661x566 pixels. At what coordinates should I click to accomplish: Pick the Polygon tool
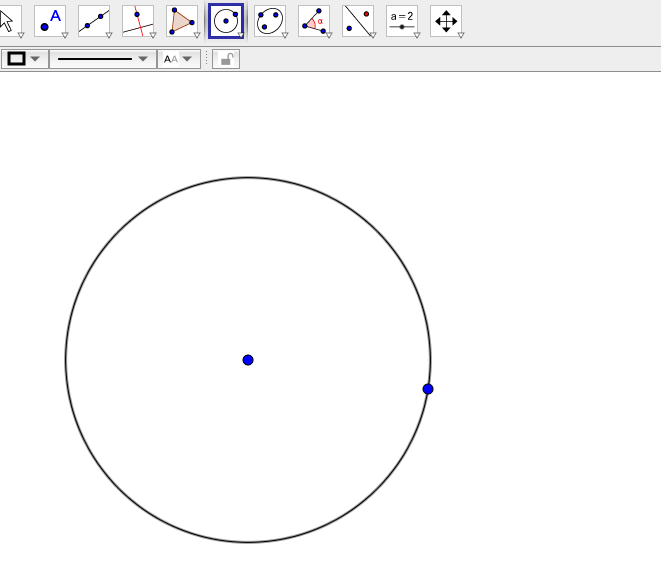coord(182,20)
